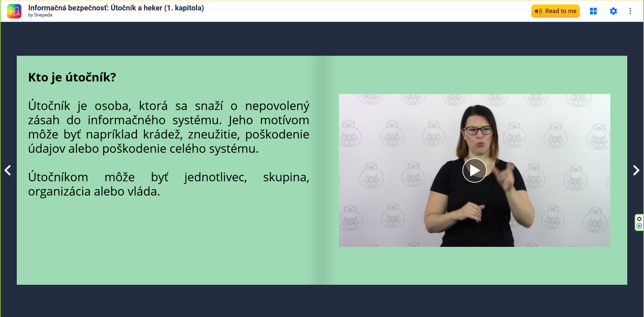Click the Book Creator app logo

(14, 11)
